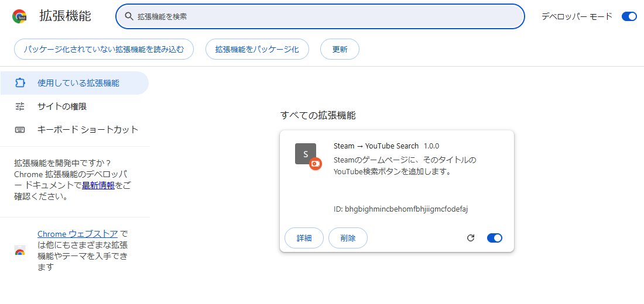644x304 pixels.
Task: Click 削除 to remove the extension
Action: [x=348, y=238]
